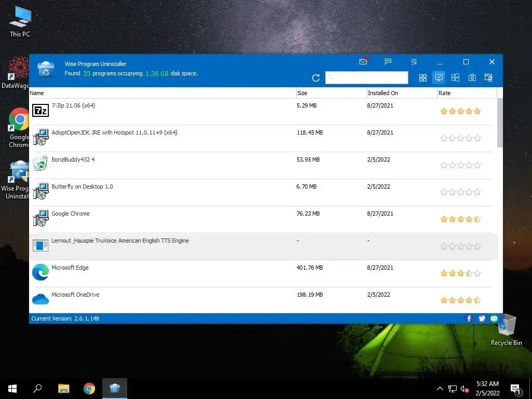Open the camera-style toolbar icon

pyautogui.click(x=472, y=78)
